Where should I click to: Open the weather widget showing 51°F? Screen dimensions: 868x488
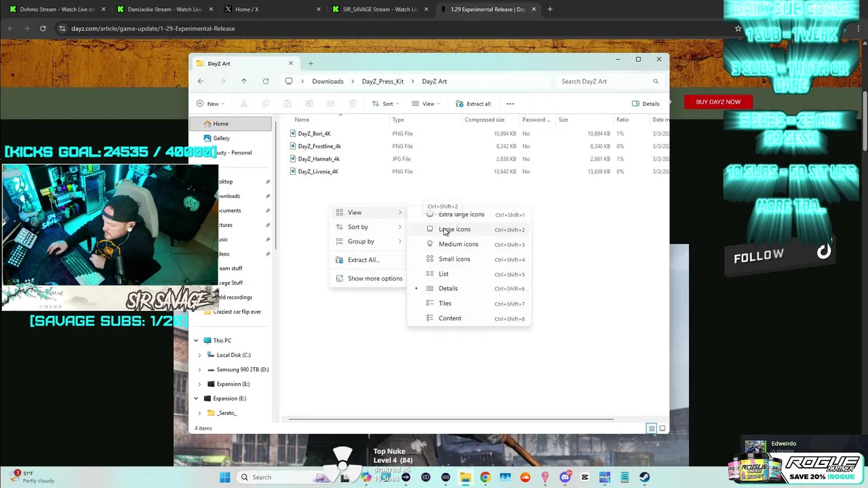coord(33,477)
